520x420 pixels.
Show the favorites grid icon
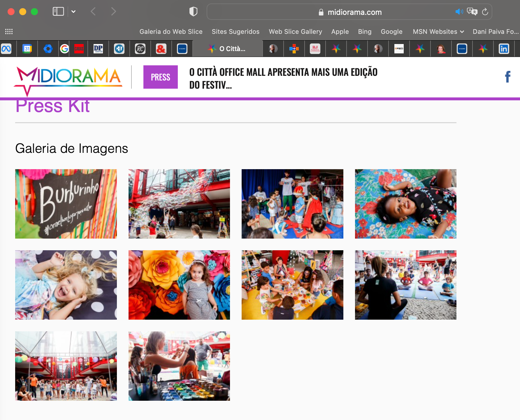(x=9, y=32)
